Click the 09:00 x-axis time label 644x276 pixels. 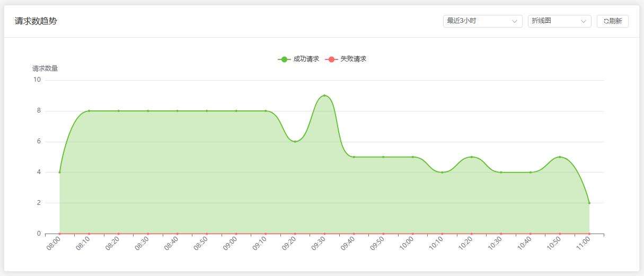click(x=231, y=244)
